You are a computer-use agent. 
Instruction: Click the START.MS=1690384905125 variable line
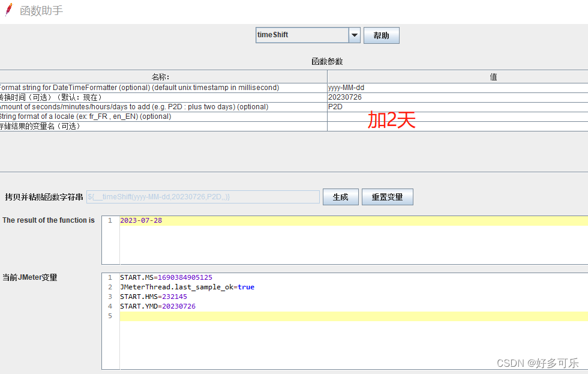166,277
